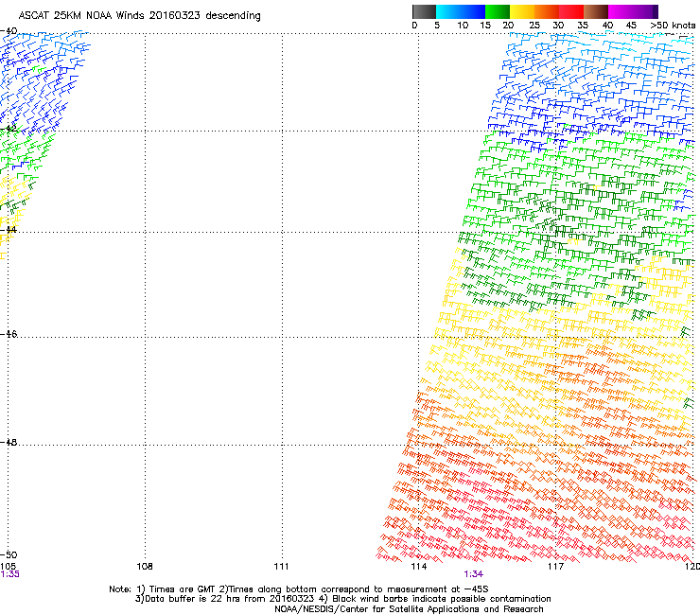Click the 114 longitude axis label
Viewport: 700px width, 615px height.
(x=419, y=567)
